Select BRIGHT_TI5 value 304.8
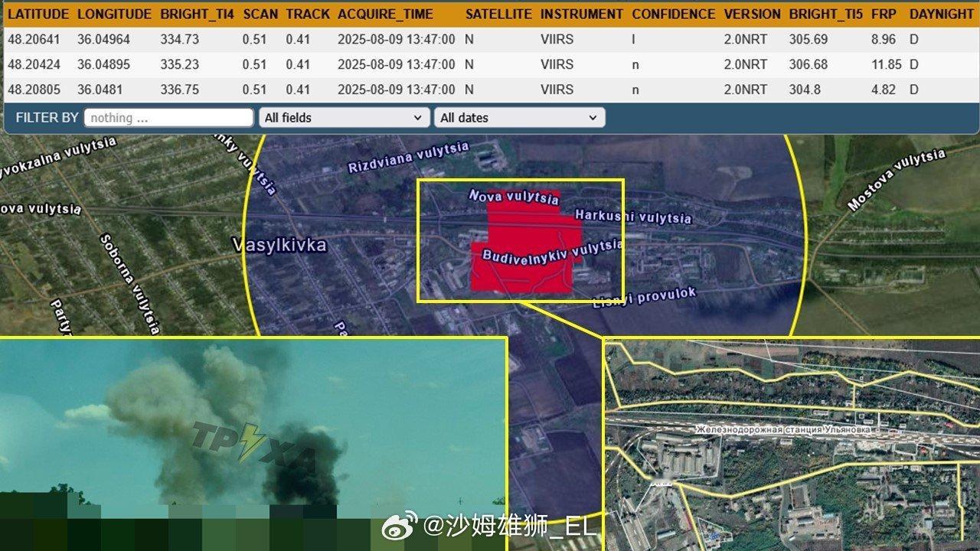 (x=805, y=90)
